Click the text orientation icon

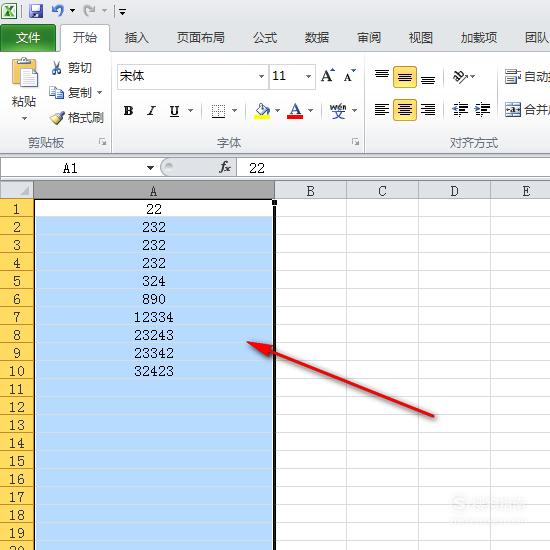(x=460, y=76)
